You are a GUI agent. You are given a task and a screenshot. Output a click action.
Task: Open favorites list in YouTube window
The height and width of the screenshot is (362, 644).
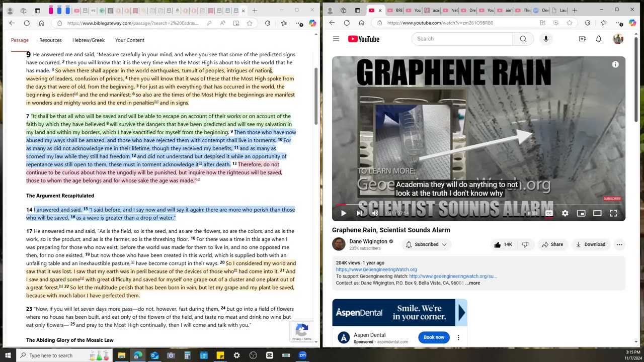pos(604,23)
